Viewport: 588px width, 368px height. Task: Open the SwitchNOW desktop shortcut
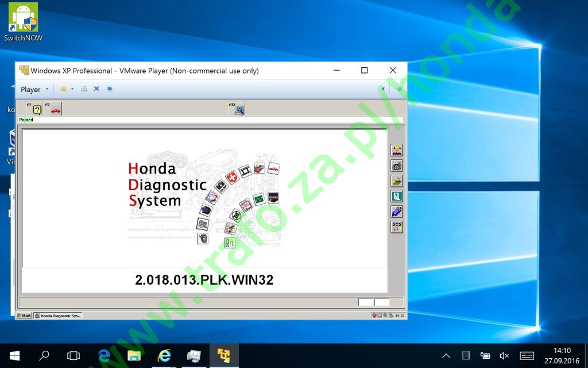(23, 22)
